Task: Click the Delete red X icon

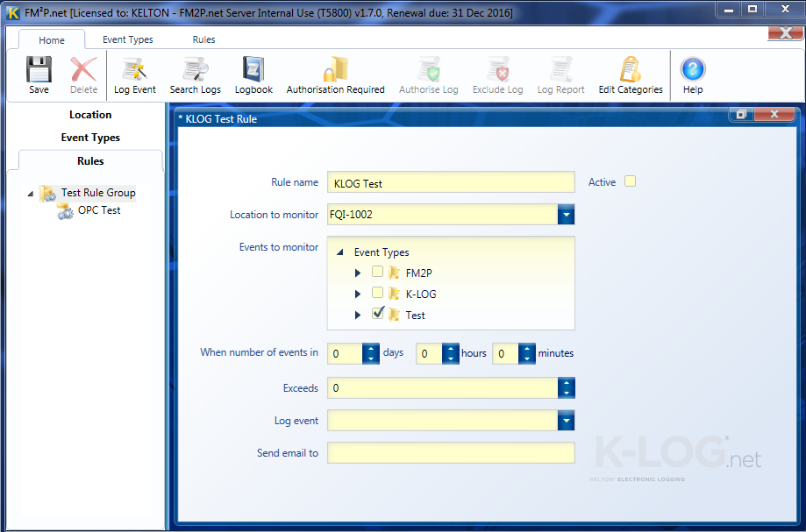Action: [x=83, y=69]
